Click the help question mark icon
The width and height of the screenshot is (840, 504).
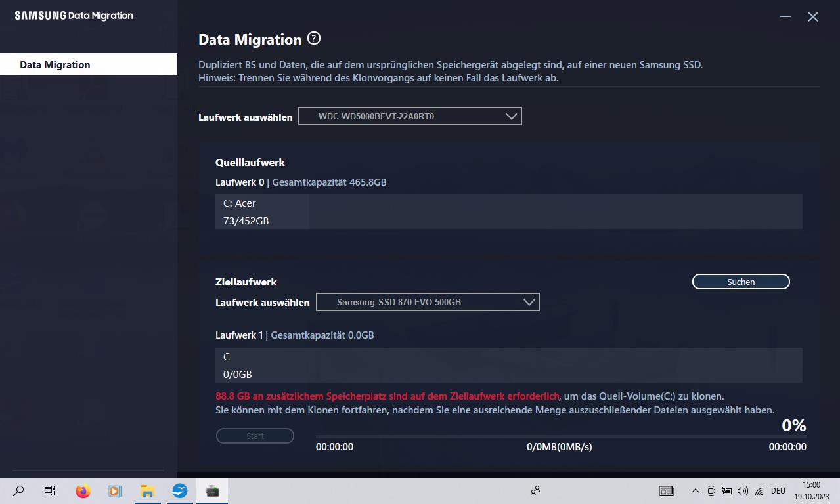click(314, 38)
